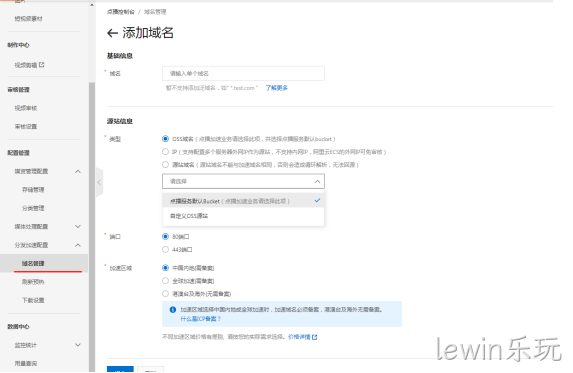Expand the 媒体处理配置 sidebar group

78,227
